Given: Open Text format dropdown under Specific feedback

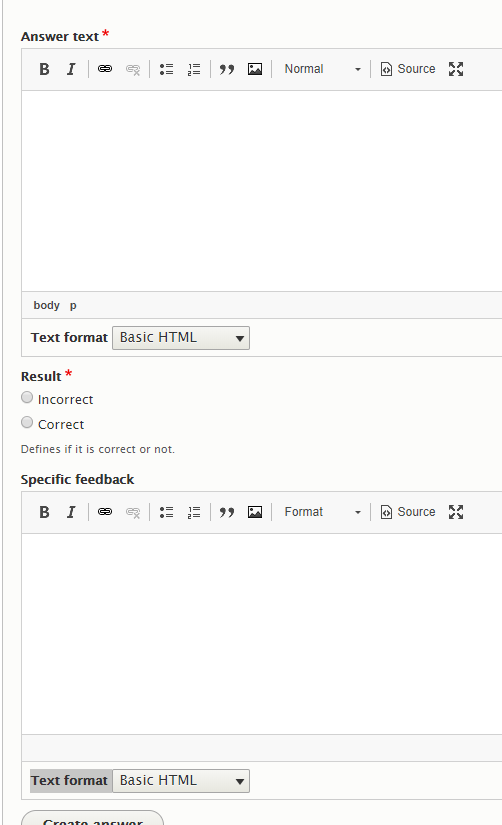Looking at the screenshot, I should tap(181, 781).
